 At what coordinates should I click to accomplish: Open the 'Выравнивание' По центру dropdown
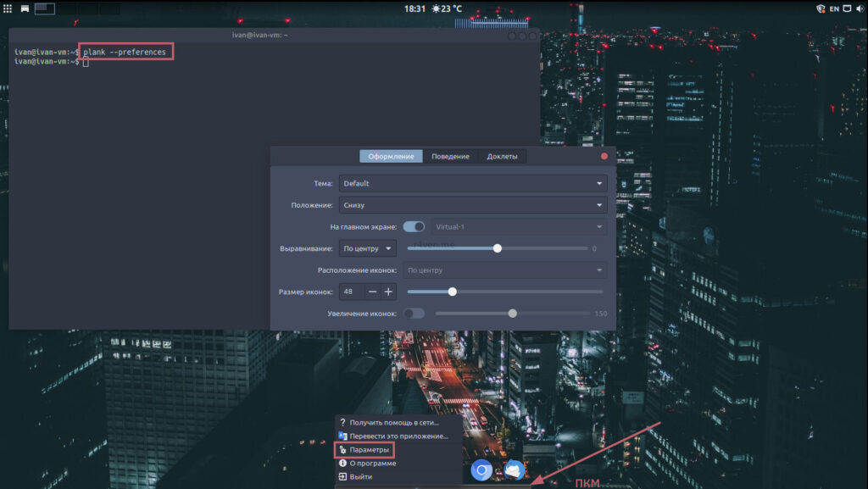point(368,248)
